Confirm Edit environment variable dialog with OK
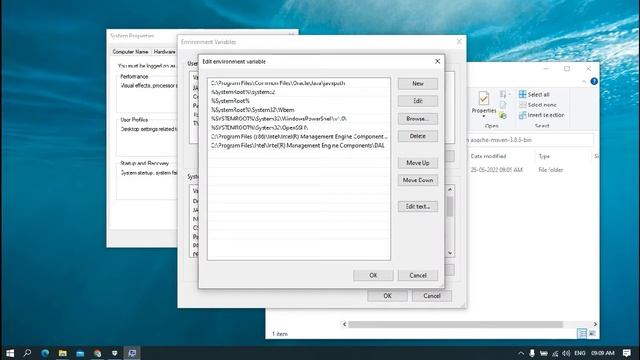This screenshot has height=360, width=640. point(373,276)
